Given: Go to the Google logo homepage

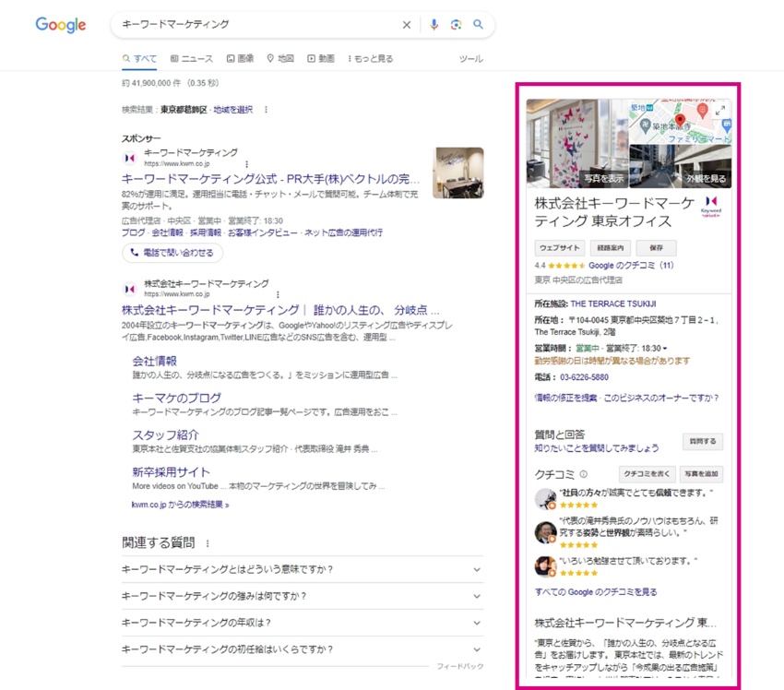Looking at the screenshot, I should click(x=61, y=25).
